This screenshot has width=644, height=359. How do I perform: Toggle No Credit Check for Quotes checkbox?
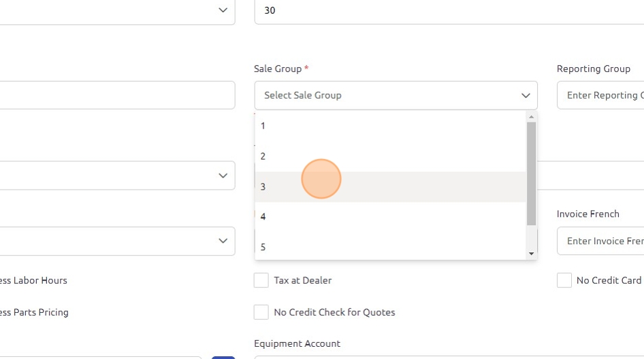click(x=261, y=312)
